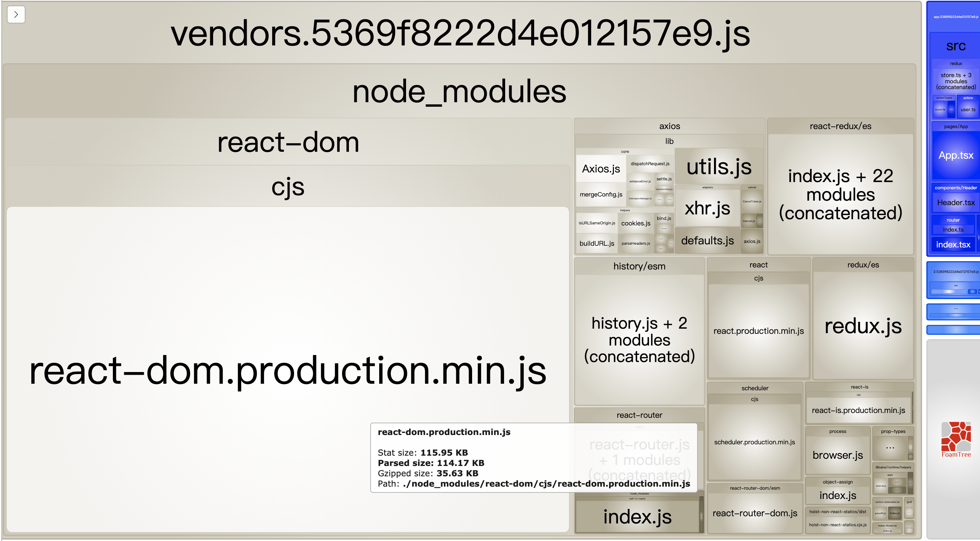Image resolution: width=980 pixels, height=541 pixels.
Task: Open the FoamTree logo link
Action: pyautogui.click(x=956, y=439)
